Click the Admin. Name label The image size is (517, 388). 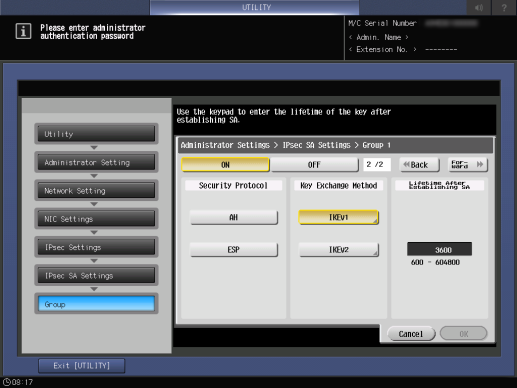pos(379,37)
